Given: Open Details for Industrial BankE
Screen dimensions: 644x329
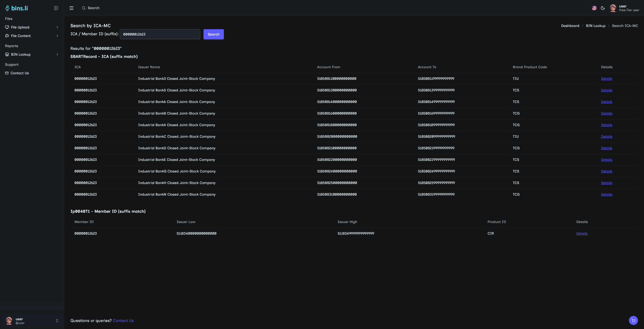Looking at the screenshot, I should coord(607,160).
